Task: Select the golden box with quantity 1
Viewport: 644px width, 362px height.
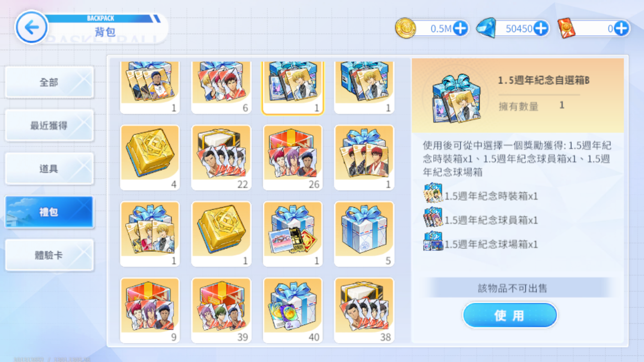Action: pyautogui.click(x=221, y=234)
